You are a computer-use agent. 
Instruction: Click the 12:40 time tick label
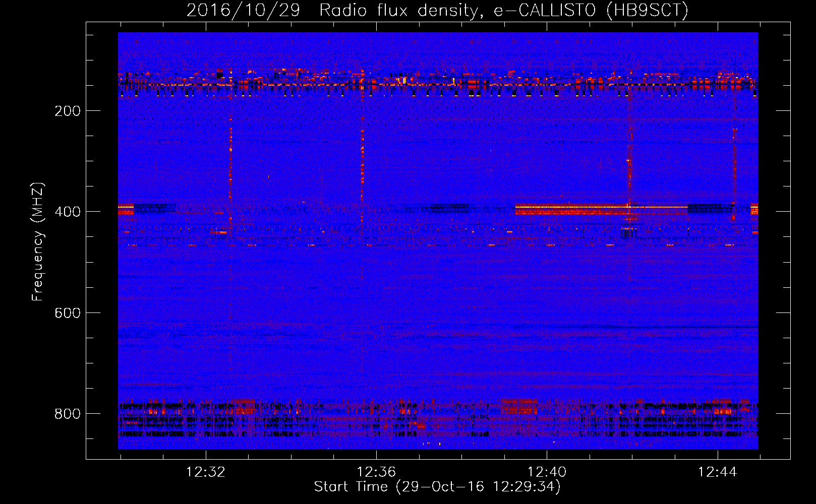point(547,472)
